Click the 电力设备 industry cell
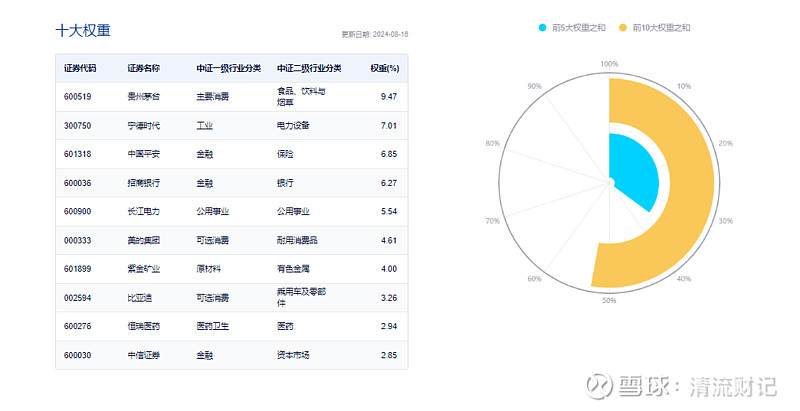Viewport: 800px width, 411px height. [293, 126]
